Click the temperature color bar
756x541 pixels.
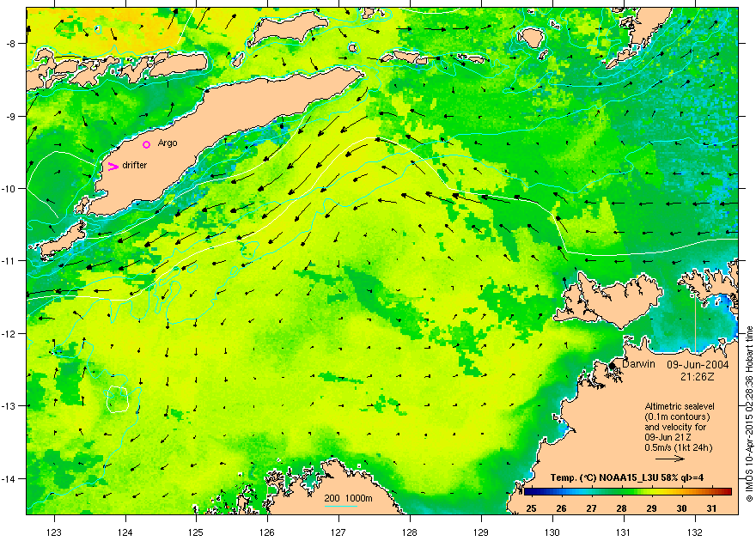(x=628, y=492)
